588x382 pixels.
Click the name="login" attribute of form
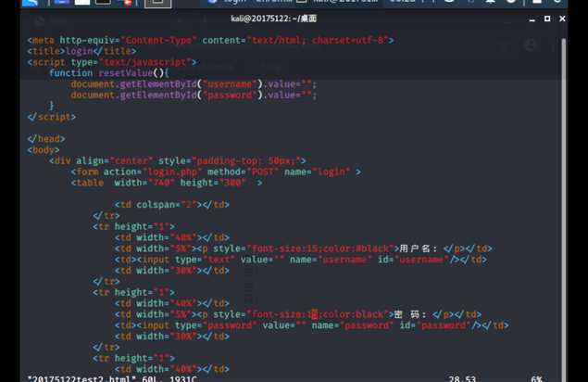[317, 172]
